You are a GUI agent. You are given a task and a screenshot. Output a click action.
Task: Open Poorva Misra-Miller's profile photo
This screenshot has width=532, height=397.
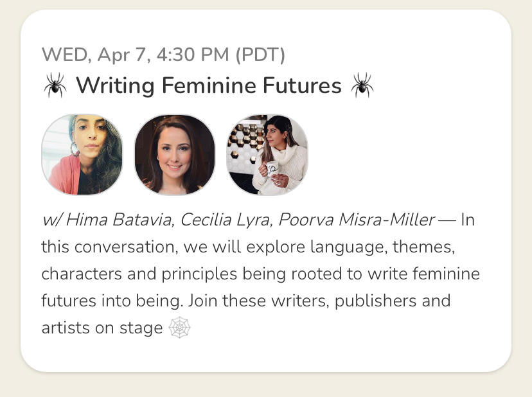coord(267,155)
